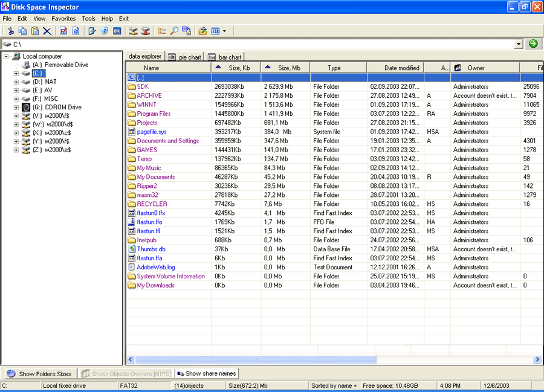Click the SDK folder icon
This screenshot has height=392, width=544.
[132, 86]
